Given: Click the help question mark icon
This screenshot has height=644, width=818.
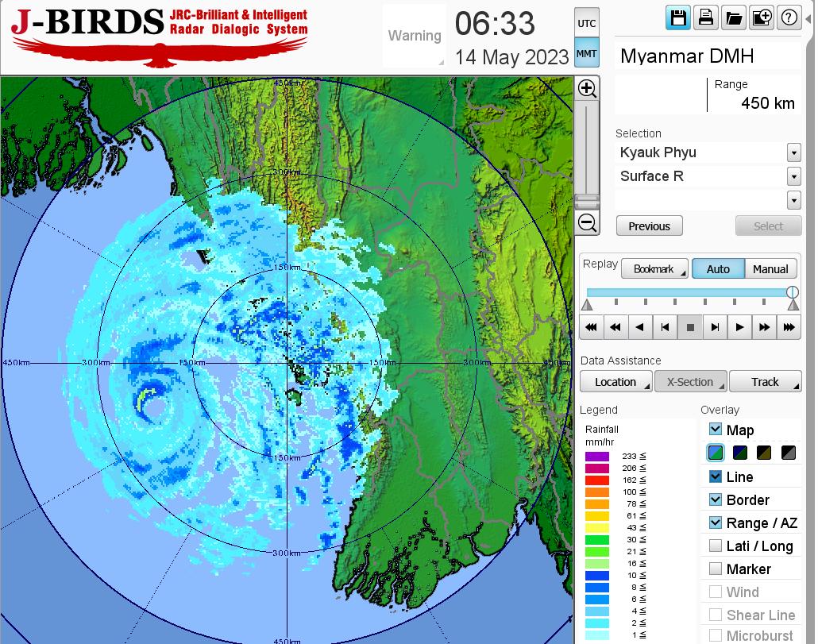Looking at the screenshot, I should pos(789,18).
